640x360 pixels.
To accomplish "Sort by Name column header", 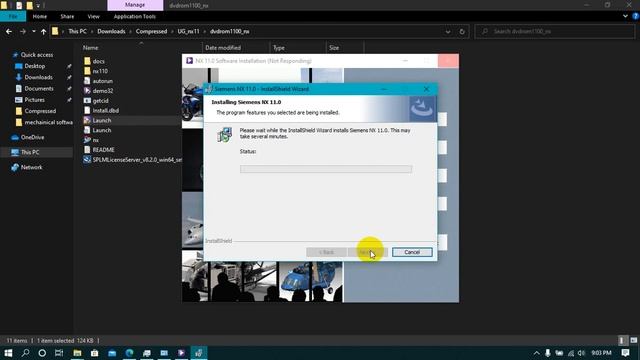I will [91, 48].
